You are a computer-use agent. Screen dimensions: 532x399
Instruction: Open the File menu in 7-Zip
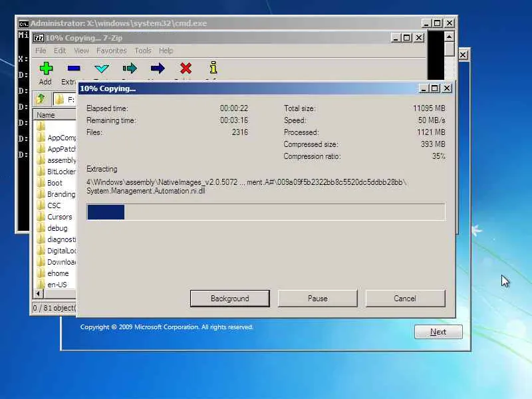click(x=41, y=51)
